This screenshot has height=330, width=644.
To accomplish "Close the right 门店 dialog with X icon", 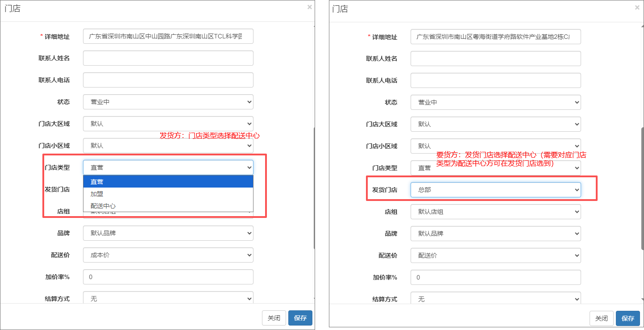I will pyautogui.click(x=637, y=8).
